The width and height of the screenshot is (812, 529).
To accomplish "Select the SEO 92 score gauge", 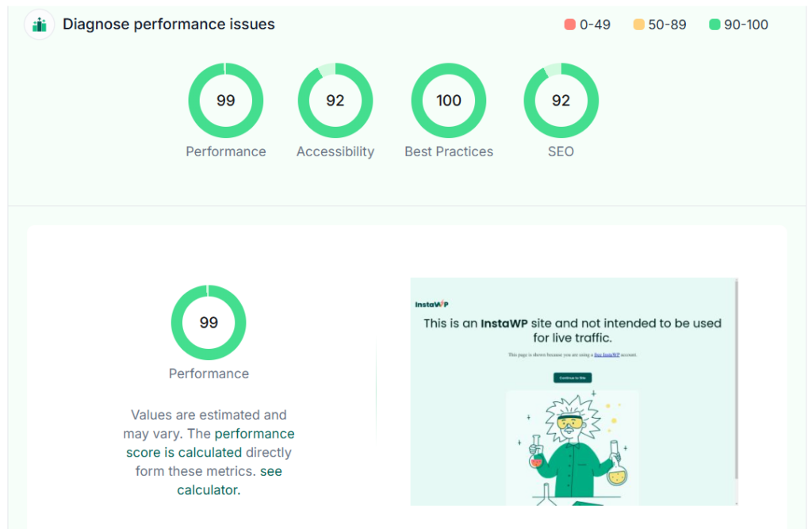I will tap(561, 101).
